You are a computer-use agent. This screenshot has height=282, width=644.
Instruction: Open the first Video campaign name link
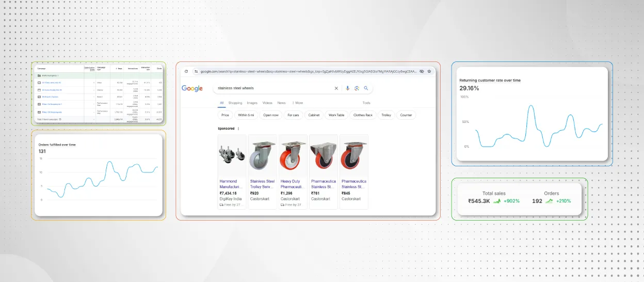(52, 83)
